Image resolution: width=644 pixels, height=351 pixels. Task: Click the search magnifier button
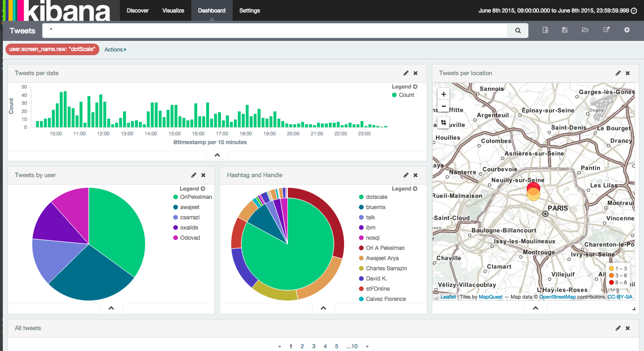518,31
